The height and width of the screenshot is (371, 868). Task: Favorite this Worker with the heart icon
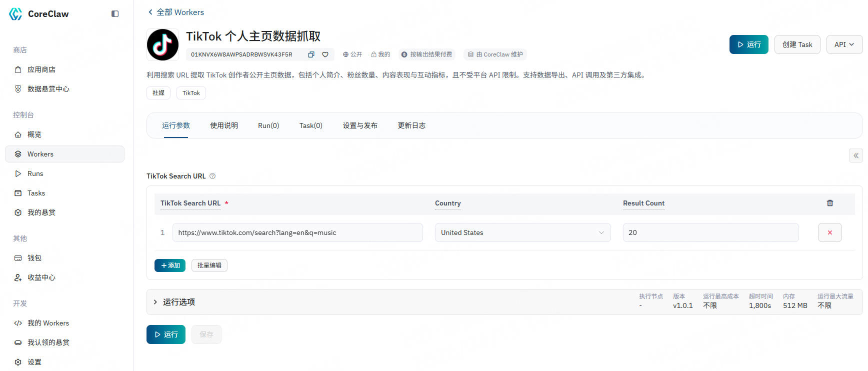click(325, 54)
